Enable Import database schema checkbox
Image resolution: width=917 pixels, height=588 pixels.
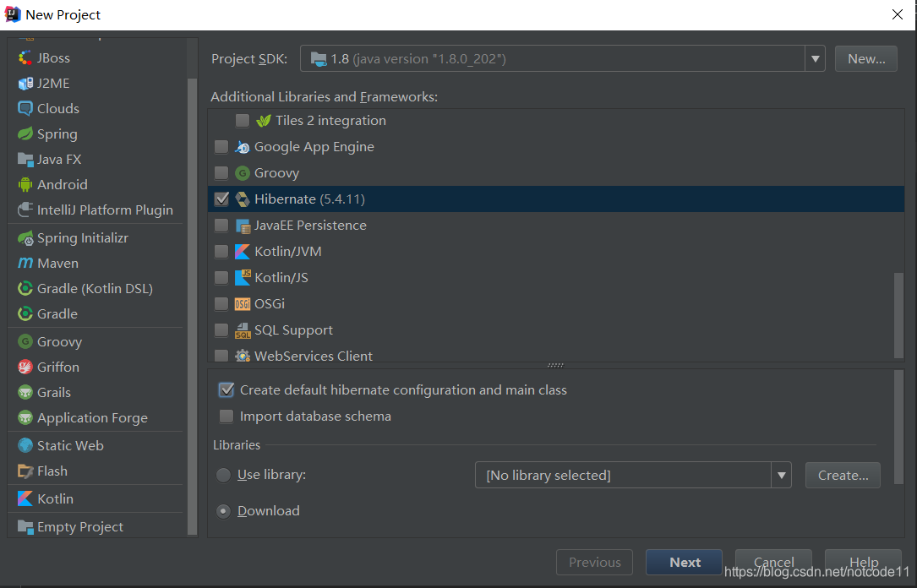click(x=227, y=416)
